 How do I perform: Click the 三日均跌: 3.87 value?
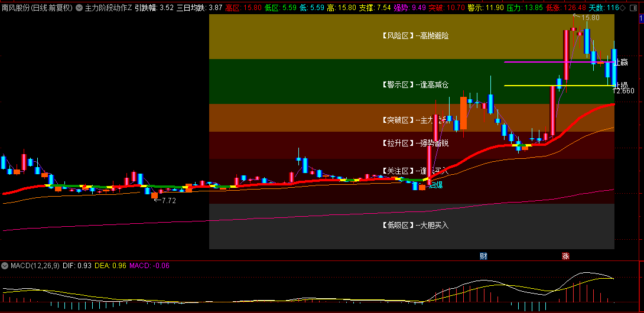(200, 8)
